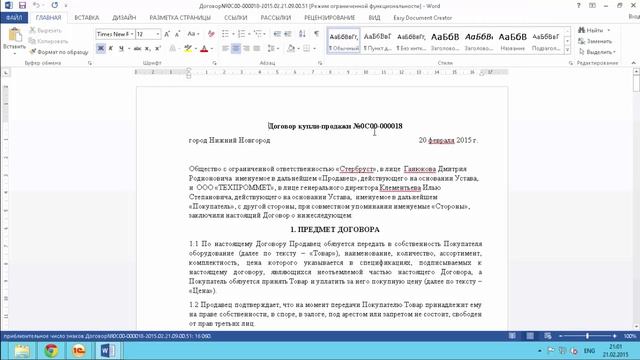Click the Save icon in quick access toolbar
640x360 pixels.
22,6
